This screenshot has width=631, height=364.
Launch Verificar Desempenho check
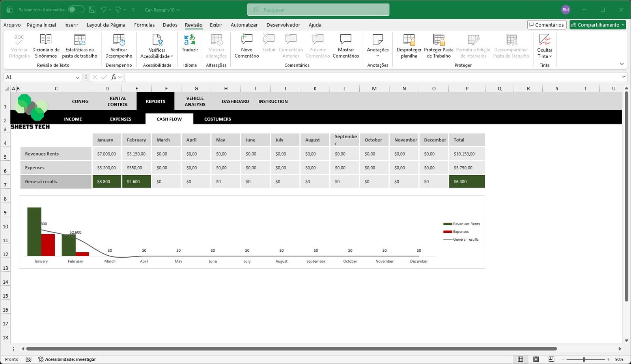119,45
